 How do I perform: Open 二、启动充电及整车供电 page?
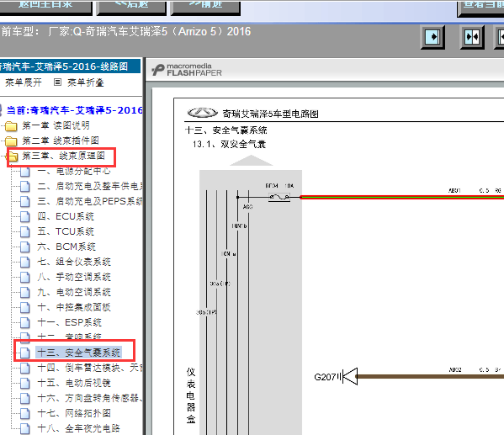90,186
